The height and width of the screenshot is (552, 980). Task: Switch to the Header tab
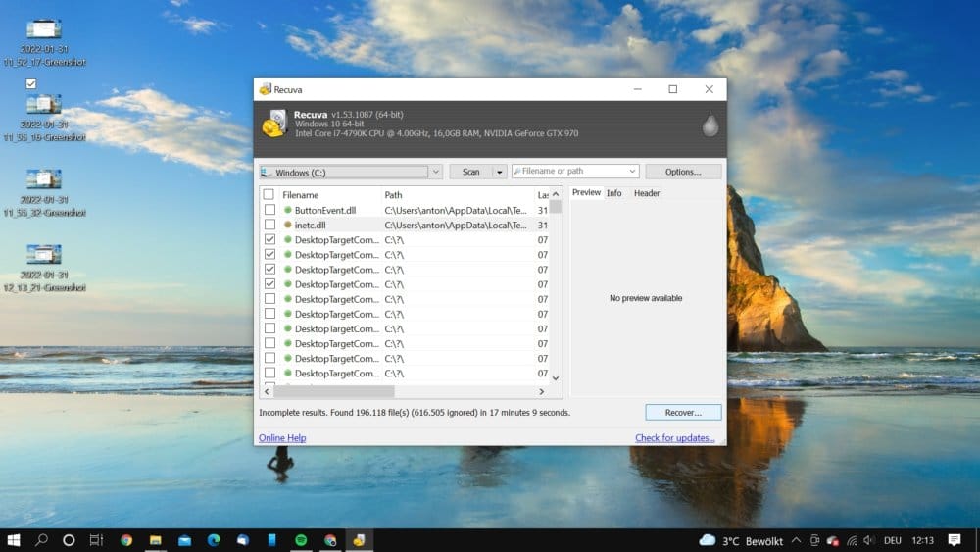pos(646,193)
